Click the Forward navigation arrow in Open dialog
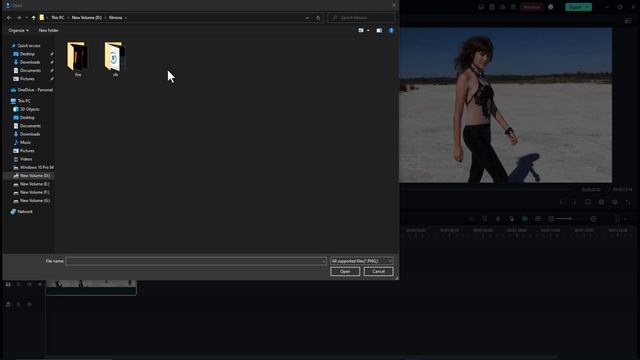The image size is (640, 360). point(19,18)
